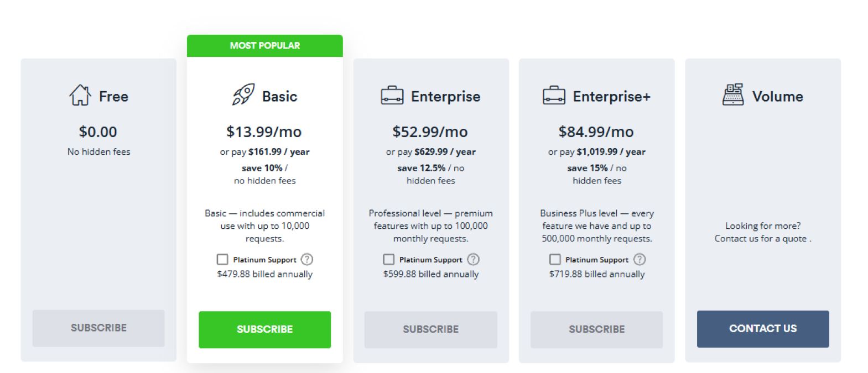Click the Enterprise plan briefcase icon
The height and width of the screenshot is (373, 868).
tap(392, 96)
